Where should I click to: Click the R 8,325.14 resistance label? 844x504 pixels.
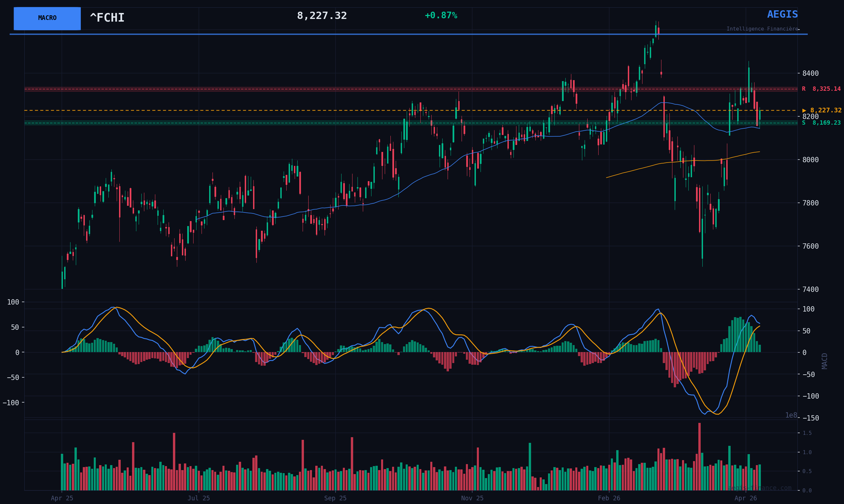point(821,89)
